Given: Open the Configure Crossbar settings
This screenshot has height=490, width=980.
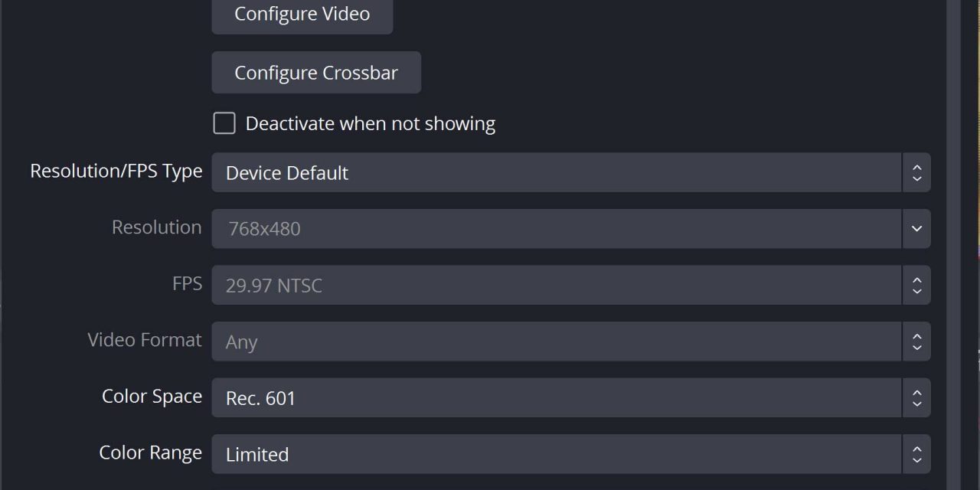Looking at the screenshot, I should tap(315, 73).
